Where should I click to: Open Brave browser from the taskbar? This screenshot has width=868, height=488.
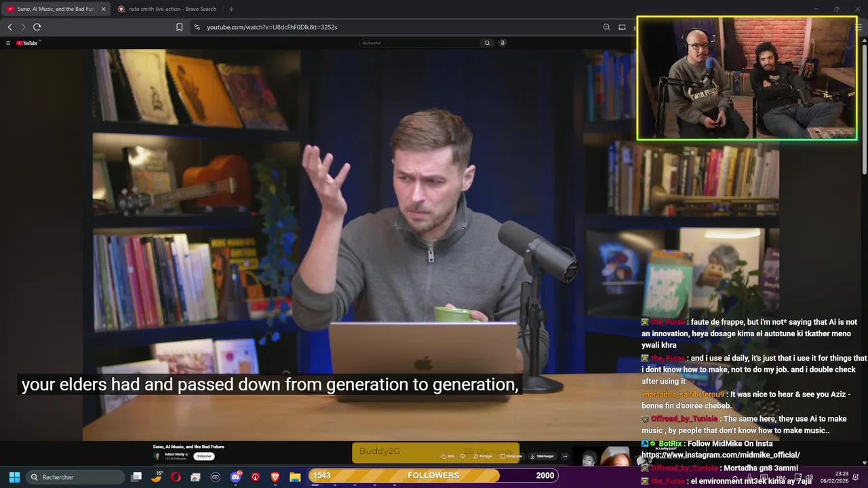coord(275,477)
